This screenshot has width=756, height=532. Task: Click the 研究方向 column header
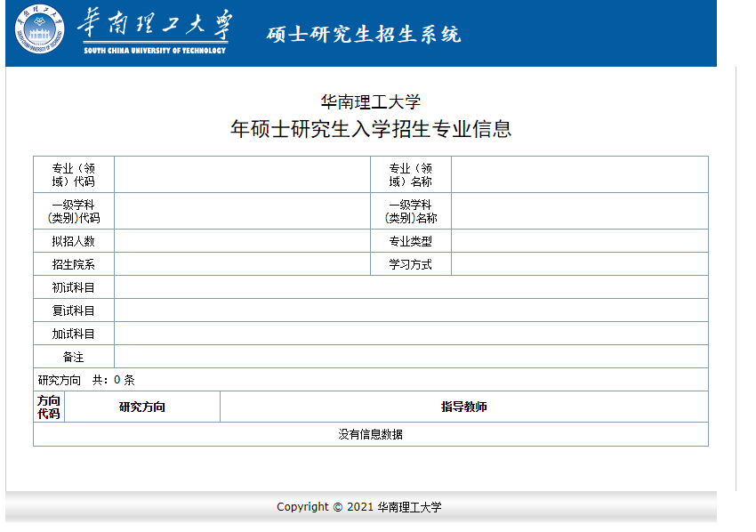(x=142, y=407)
